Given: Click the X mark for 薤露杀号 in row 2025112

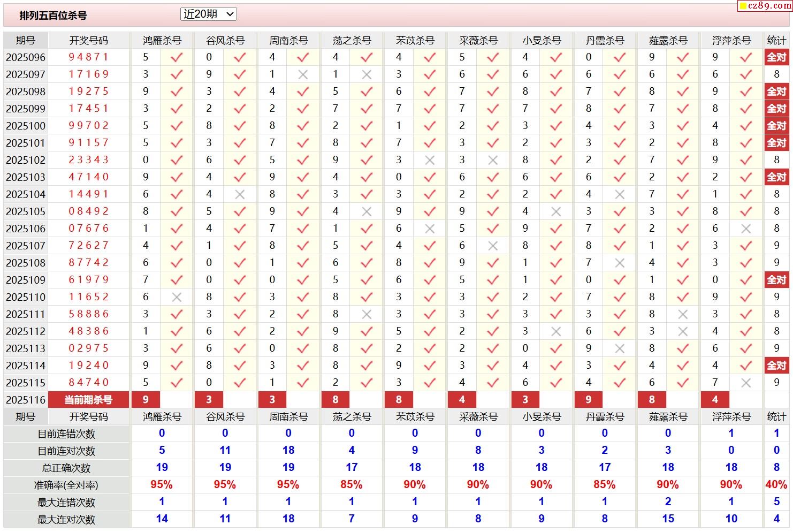Looking at the screenshot, I should click(x=683, y=331).
